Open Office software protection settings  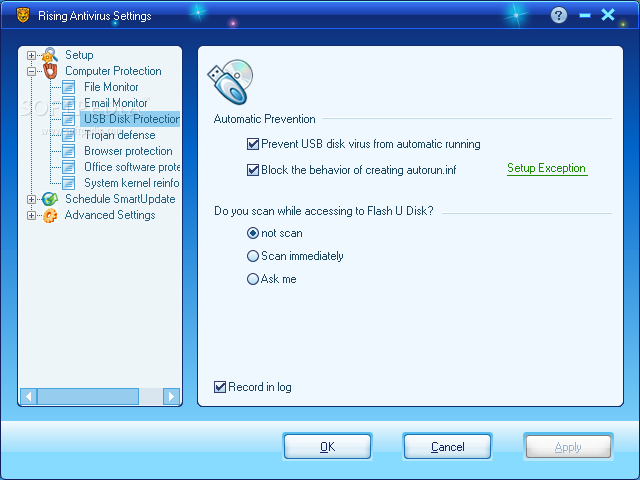tap(131, 167)
